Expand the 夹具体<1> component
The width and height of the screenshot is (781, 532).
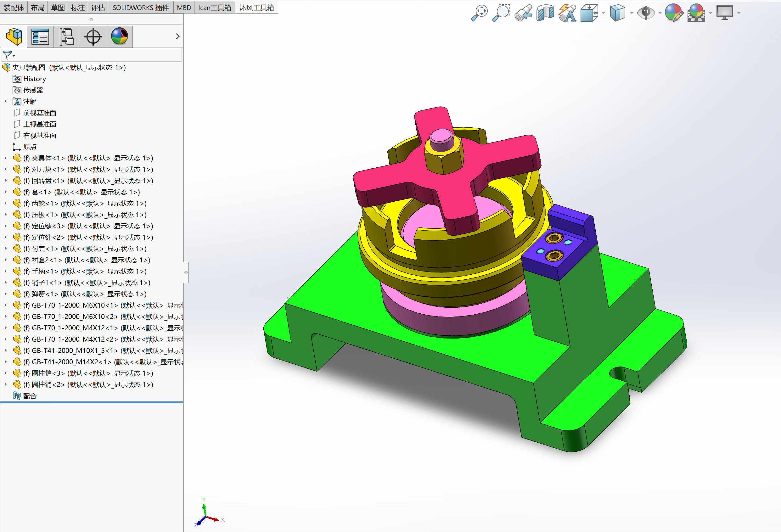6,158
